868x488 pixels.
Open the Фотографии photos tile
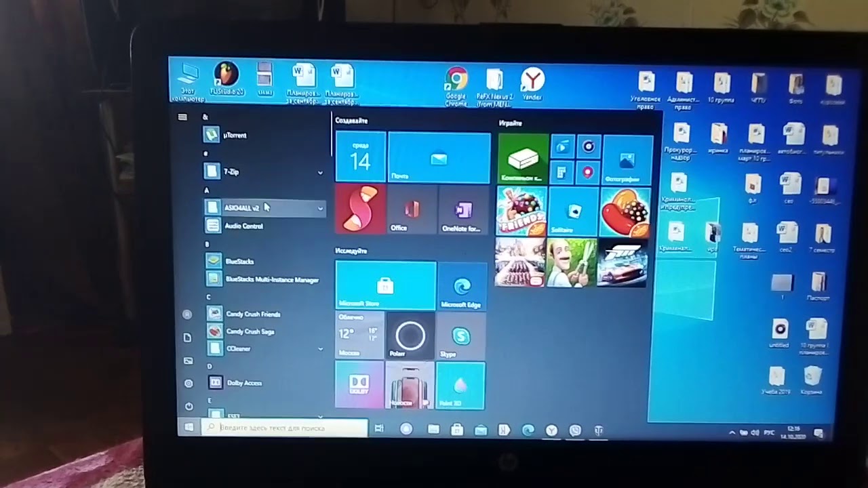click(627, 161)
